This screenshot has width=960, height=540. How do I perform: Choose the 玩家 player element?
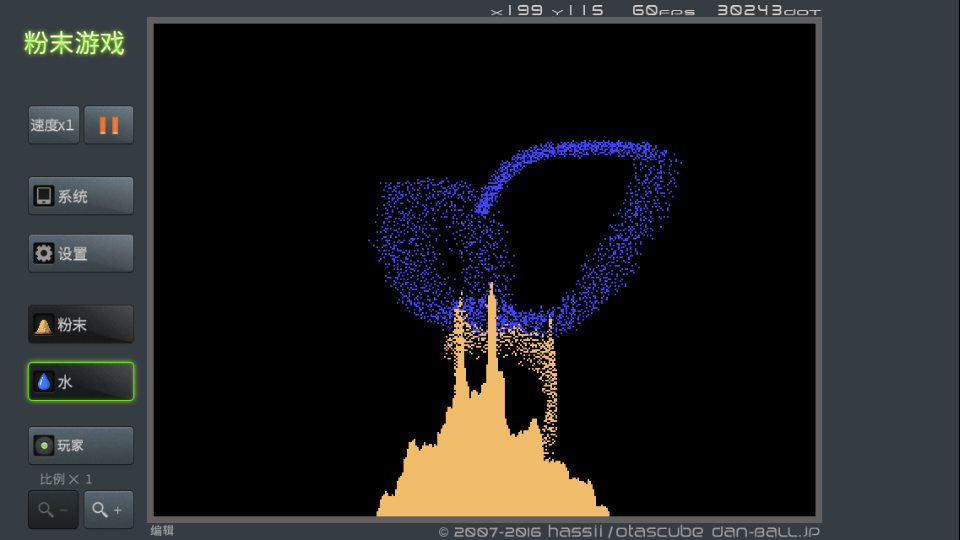coord(80,445)
